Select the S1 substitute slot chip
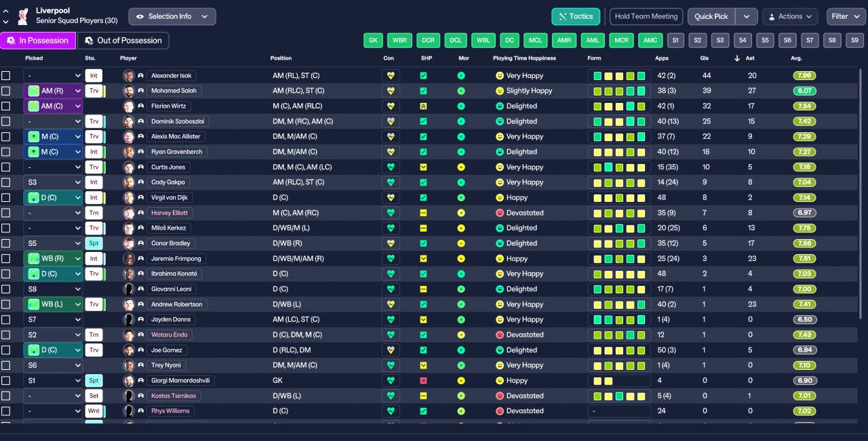Screen dimensions: 868x441 [x=675, y=41]
